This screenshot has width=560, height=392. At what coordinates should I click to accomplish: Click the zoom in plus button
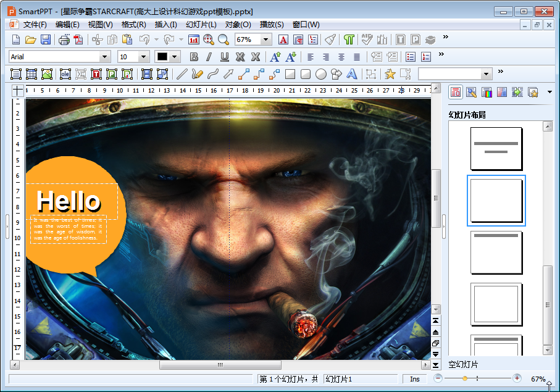point(517,378)
